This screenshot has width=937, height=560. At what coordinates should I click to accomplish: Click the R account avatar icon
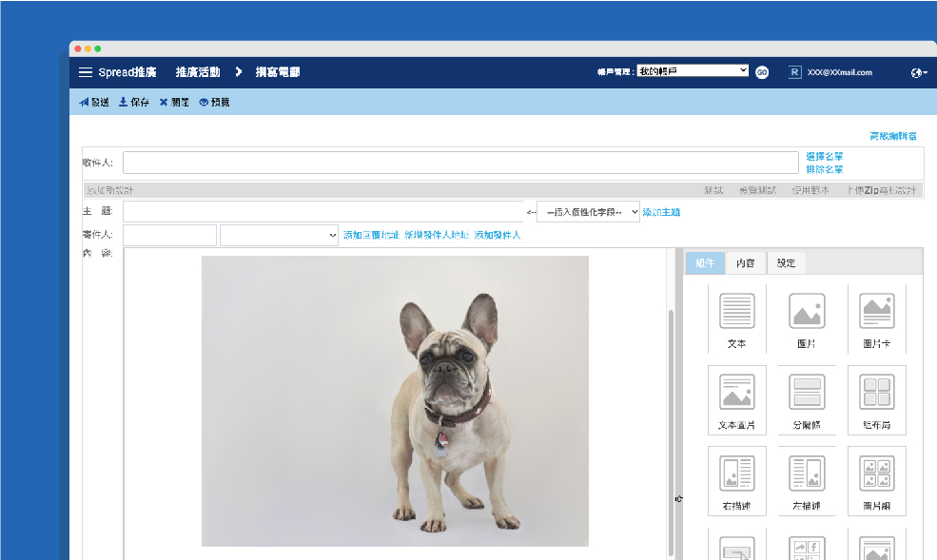(x=794, y=72)
